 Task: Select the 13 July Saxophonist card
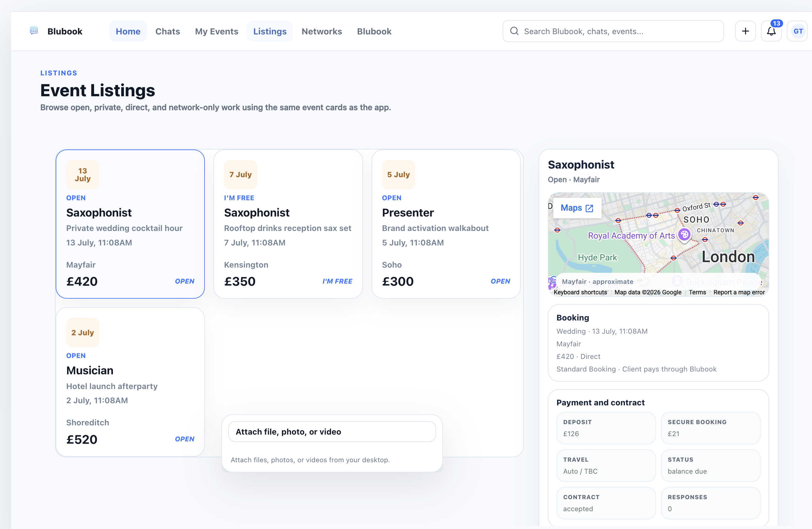[x=130, y=224]
